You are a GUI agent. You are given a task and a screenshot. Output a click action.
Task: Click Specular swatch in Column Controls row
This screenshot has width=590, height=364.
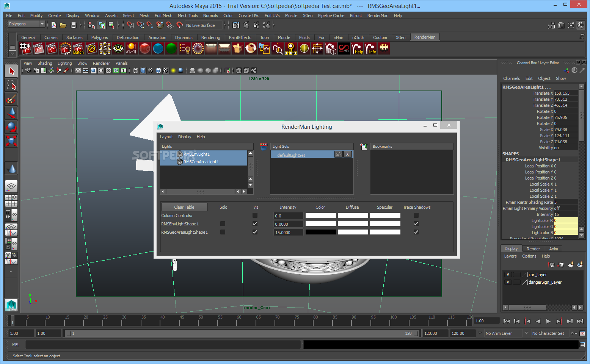point(385,216)
